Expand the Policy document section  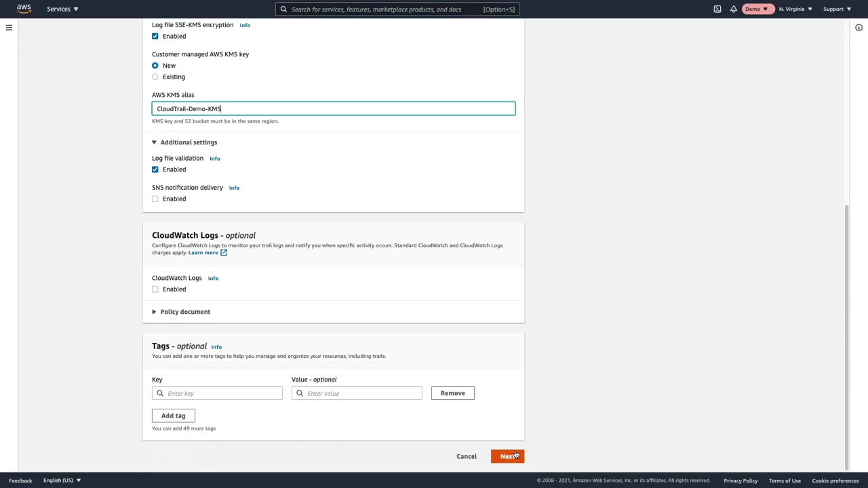(x=181, y=312)
